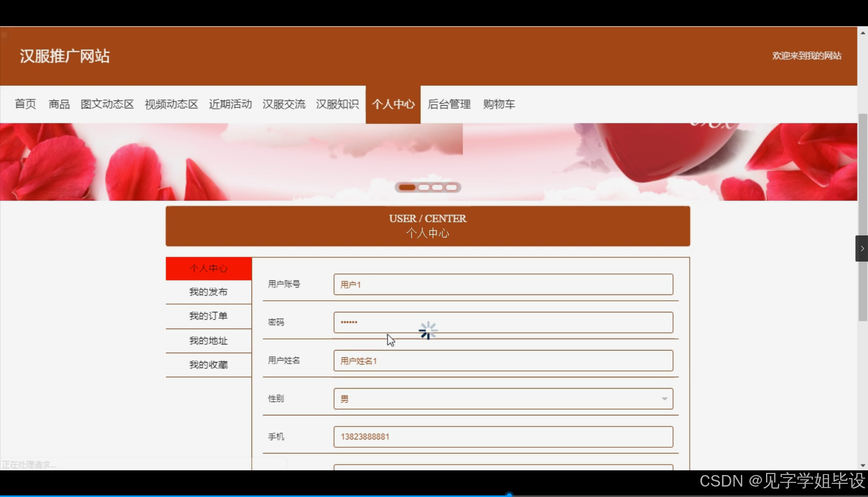Focus the 手机 phone number field
The width and height of the screenshot is (868, 497).
coord(503,437)
